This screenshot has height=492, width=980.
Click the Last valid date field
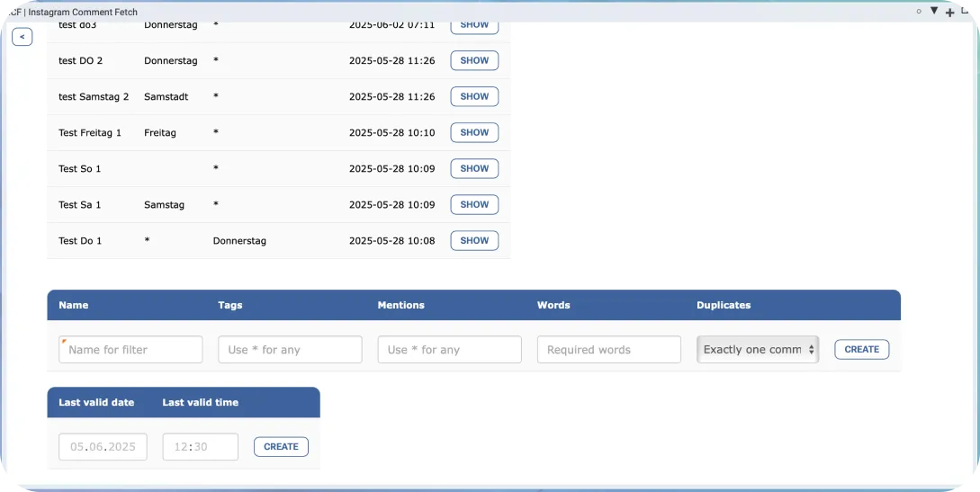coord(103,446)
